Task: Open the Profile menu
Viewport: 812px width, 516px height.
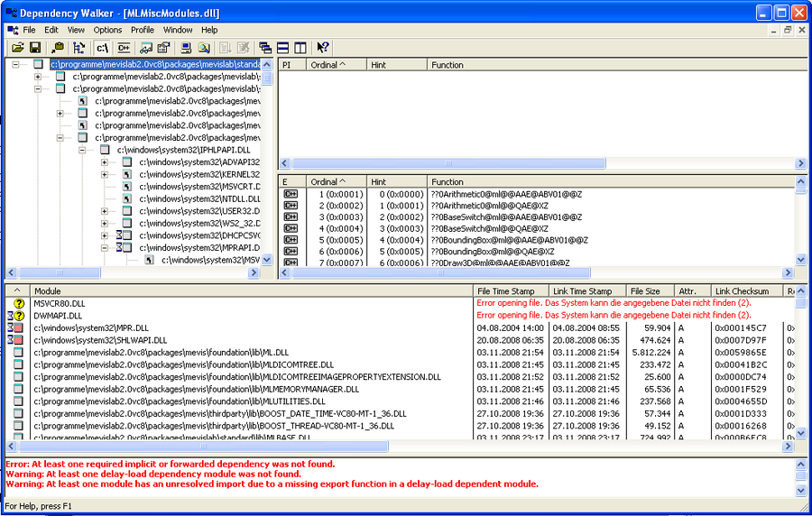Action: tap(143, 30)
